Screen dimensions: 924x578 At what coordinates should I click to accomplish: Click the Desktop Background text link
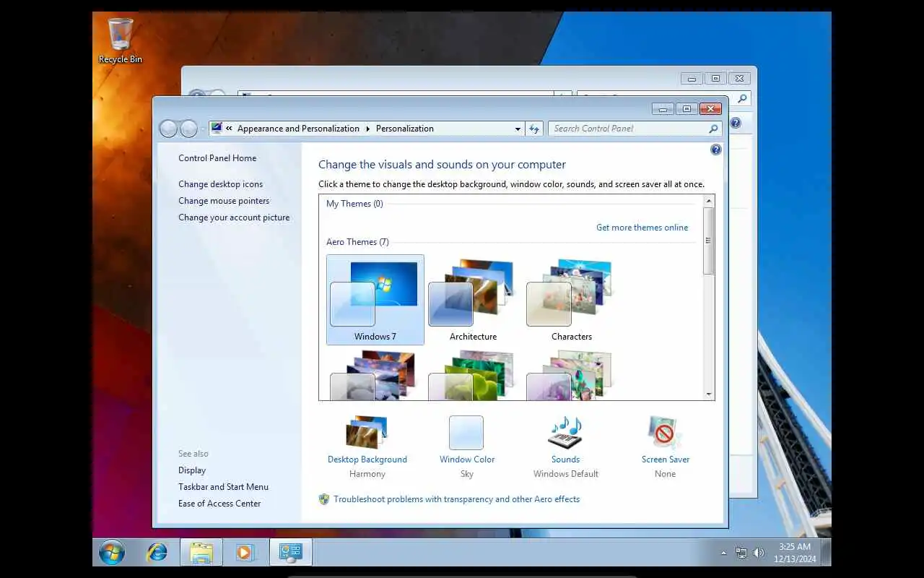[x=367, y=460]
